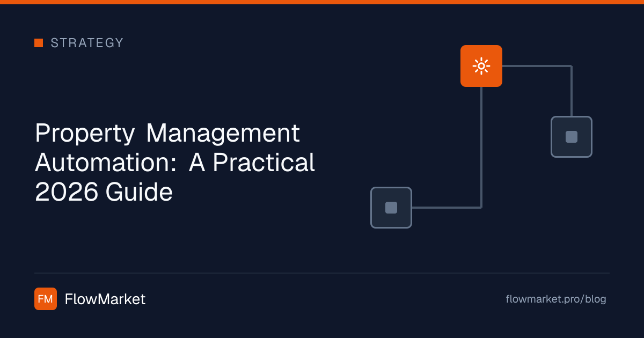Image resolution: width=644 pixels, height=338 pixels.
Task: Click the orange FM logo badge
Action: 46,299
